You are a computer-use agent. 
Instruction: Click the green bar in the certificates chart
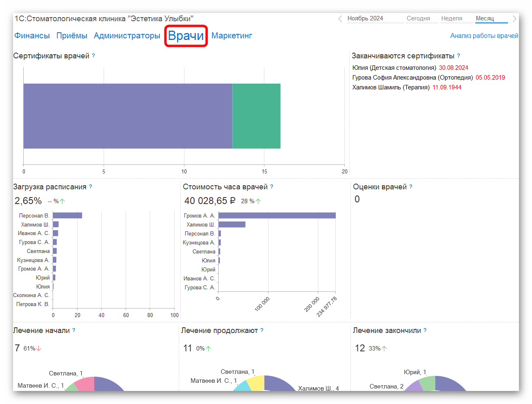pos(256,116)
